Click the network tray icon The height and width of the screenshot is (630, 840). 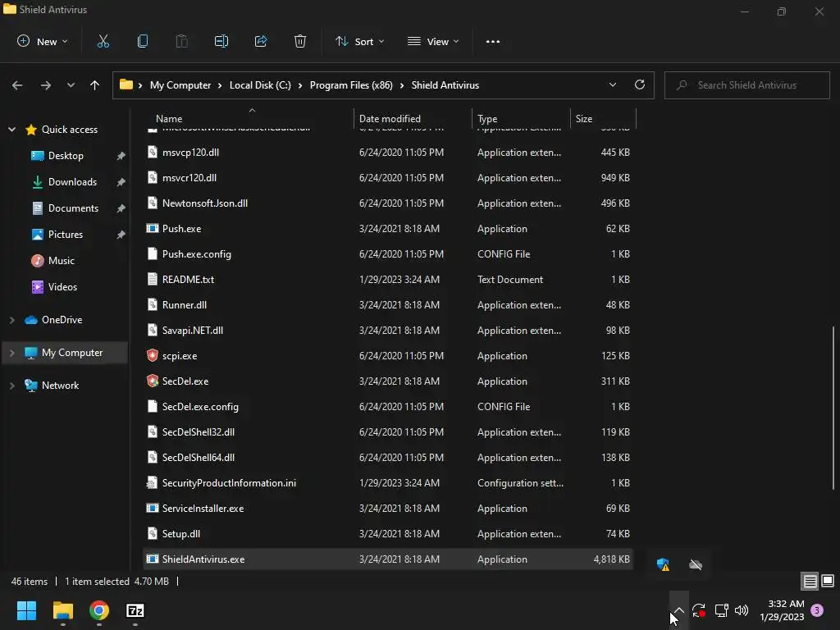721,610
